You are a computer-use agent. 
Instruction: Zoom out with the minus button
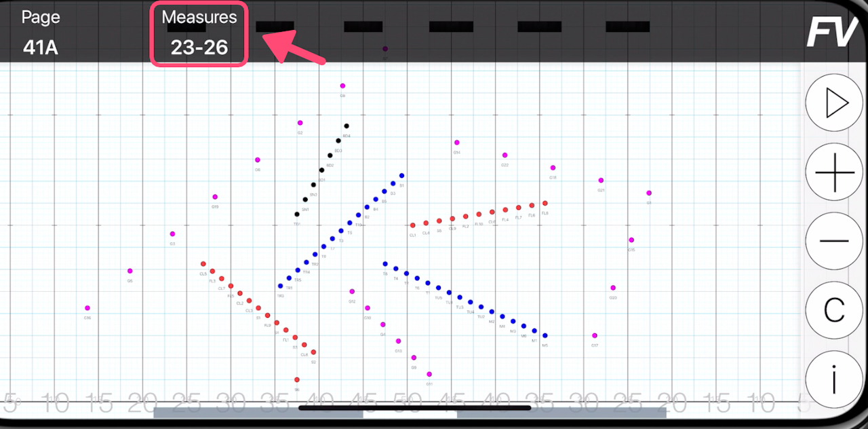point(833,242)
